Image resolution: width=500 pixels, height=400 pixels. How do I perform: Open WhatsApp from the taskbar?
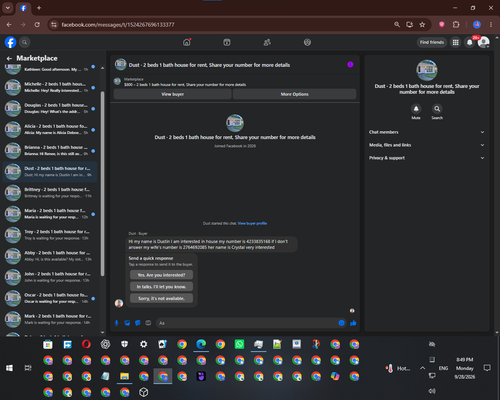(x=239, y=344)
